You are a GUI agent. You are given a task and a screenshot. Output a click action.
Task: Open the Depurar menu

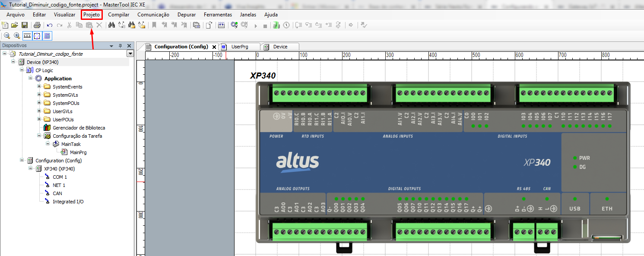[x=187, y=14]
